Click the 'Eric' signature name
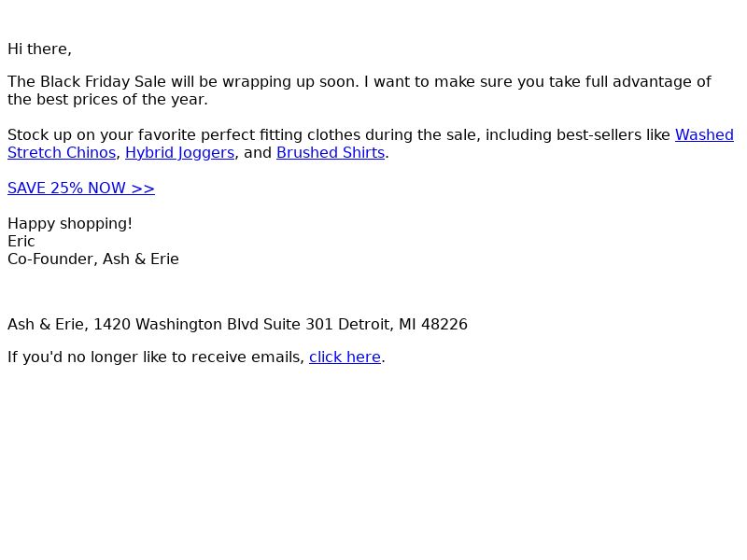The height and width of the screenshot is (560, 747). click(x=21, y=242)
